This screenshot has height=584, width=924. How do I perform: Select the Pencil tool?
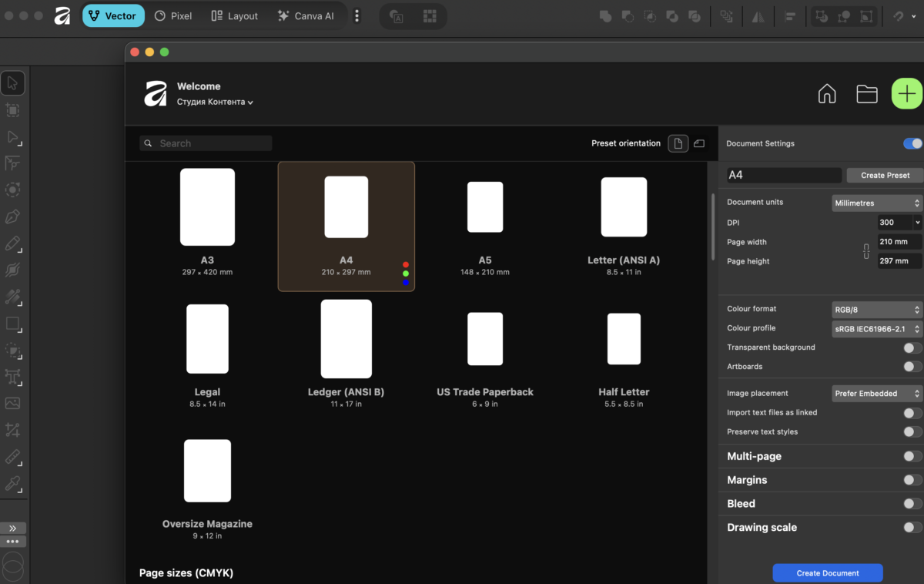tap(12, 243)
